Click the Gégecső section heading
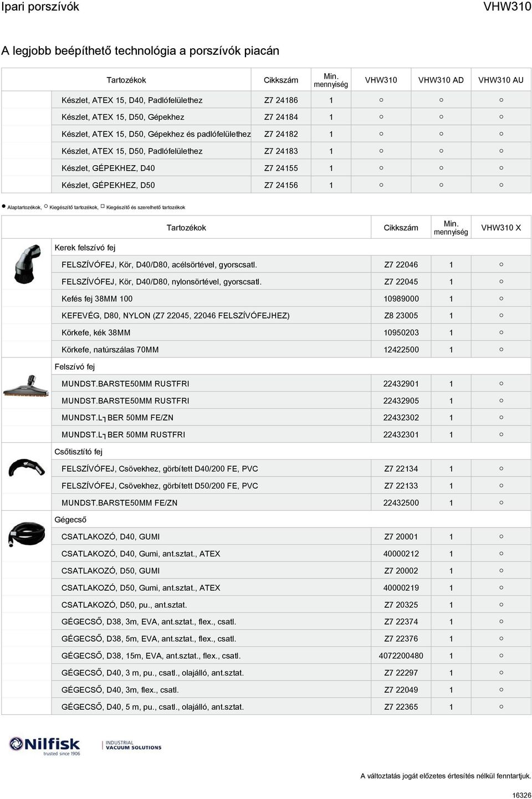Viewport: 532px width, 799px height. [x=70, y=520]
